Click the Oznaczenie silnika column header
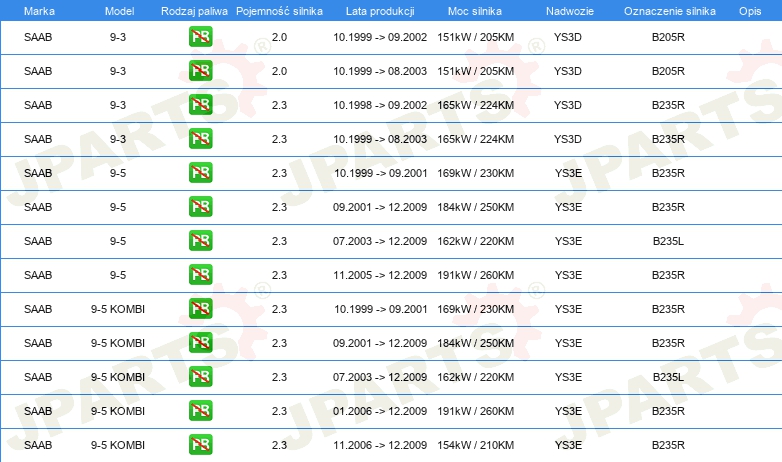This screenshot has width=782, height=462. [669, 11]
